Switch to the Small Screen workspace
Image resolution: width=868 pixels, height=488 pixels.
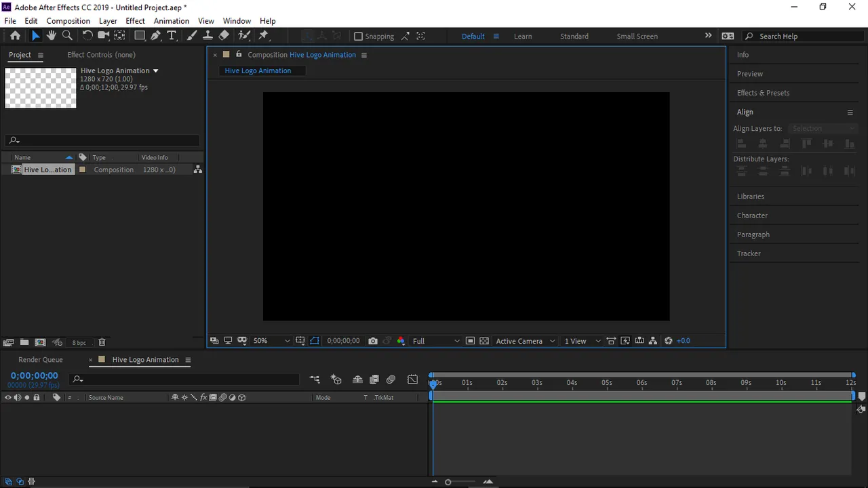tap(637, 37)
